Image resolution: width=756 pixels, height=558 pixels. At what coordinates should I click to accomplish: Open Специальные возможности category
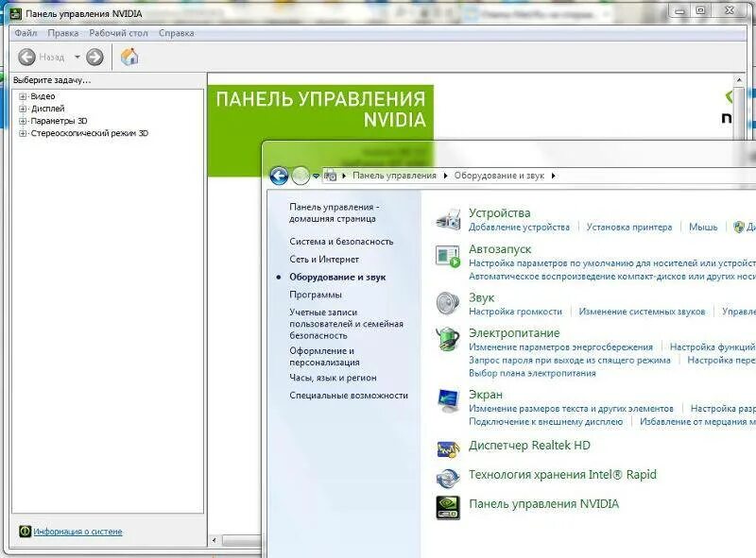(349, 396)
